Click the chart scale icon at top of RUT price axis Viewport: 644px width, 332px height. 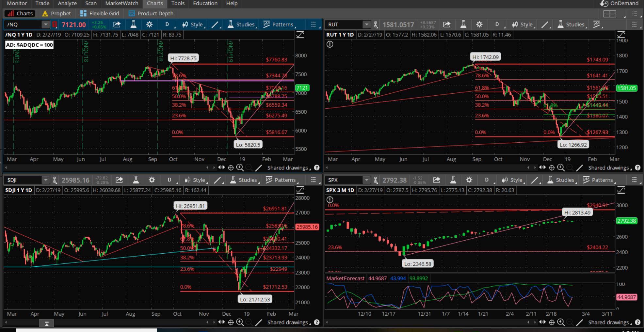[x=621, y=35]
